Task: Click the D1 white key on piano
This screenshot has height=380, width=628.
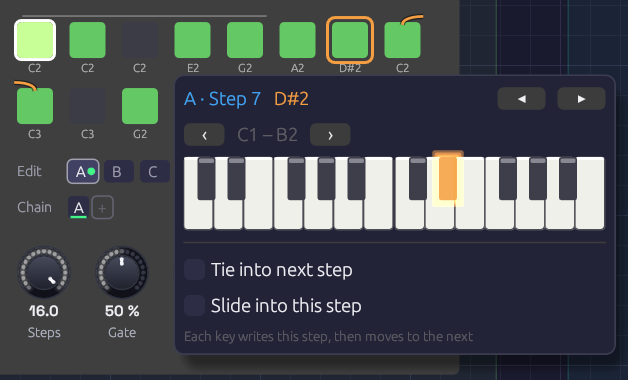Action: pyautogui.click(x=228, y=215)
